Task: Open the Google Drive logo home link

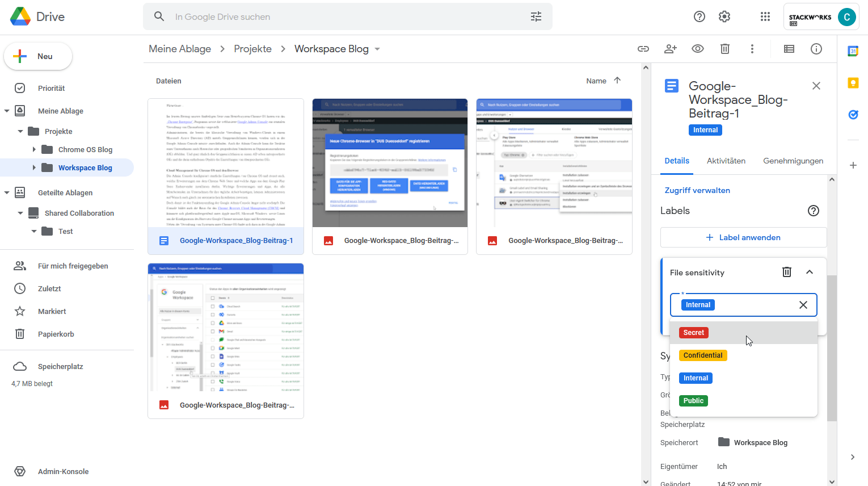Action: (x=37, y=16)
